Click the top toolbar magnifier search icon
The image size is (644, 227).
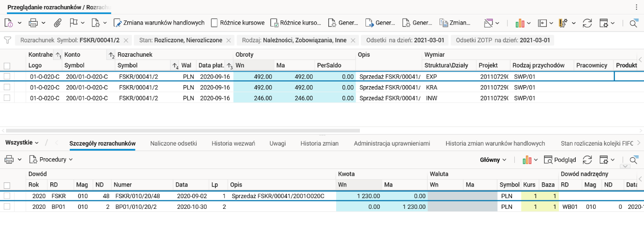634,23
